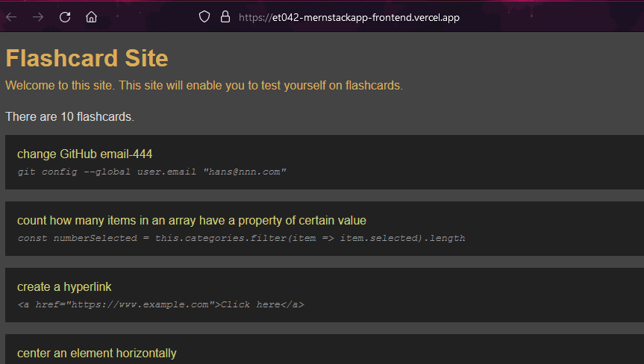
Task: Click the Flashcard Site heading
Action: tap(87, 58)
